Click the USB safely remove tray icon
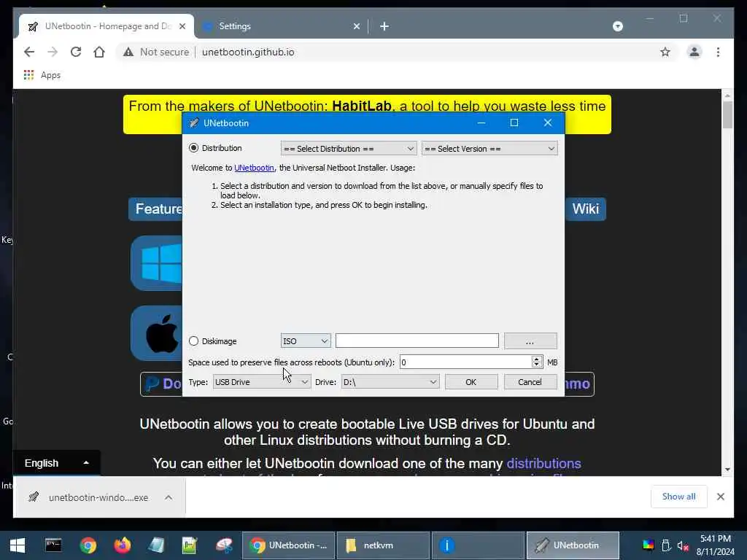The height and width of the screenshot is (560, 747). 666,545
